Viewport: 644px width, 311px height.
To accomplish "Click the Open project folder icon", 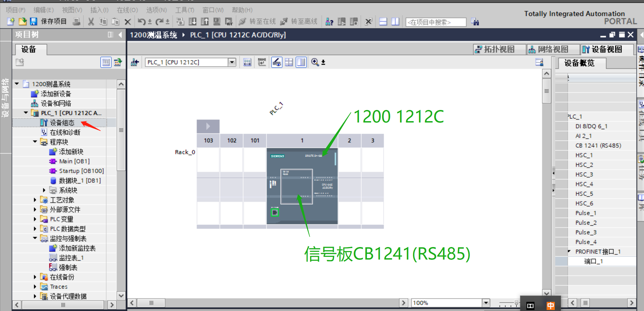I will point(22,22).
